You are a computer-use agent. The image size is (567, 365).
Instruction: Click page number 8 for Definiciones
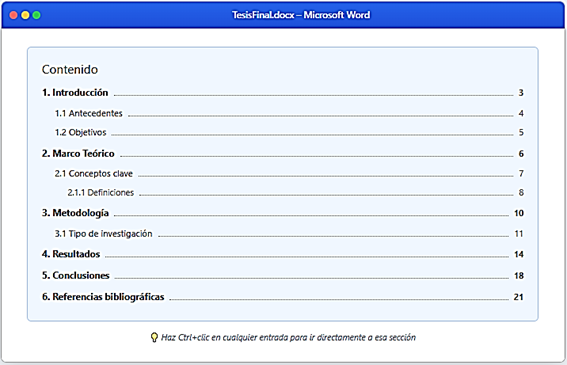point(521,192)
